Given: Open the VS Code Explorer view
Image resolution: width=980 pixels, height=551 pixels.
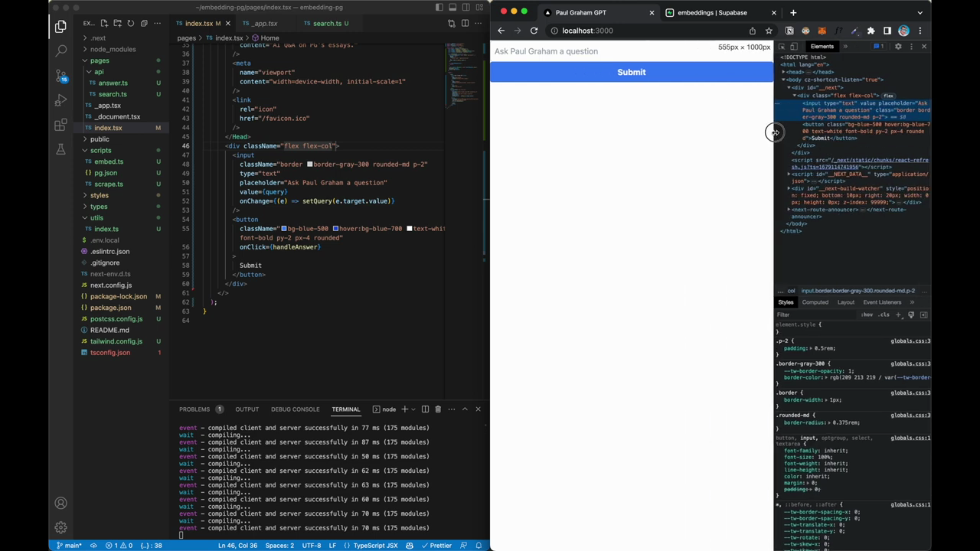Looking at the screenshot, I should pyautogui.click(x=60, y=27).
